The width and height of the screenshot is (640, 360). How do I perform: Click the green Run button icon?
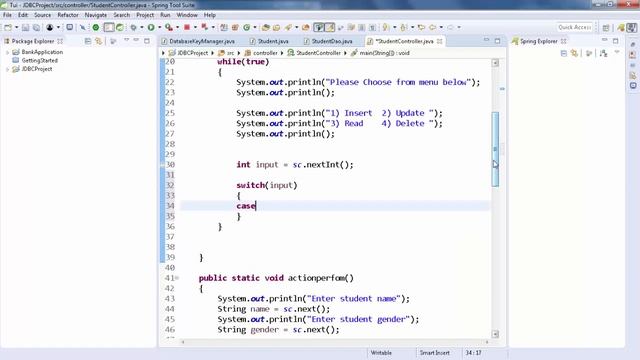point(151,27)
